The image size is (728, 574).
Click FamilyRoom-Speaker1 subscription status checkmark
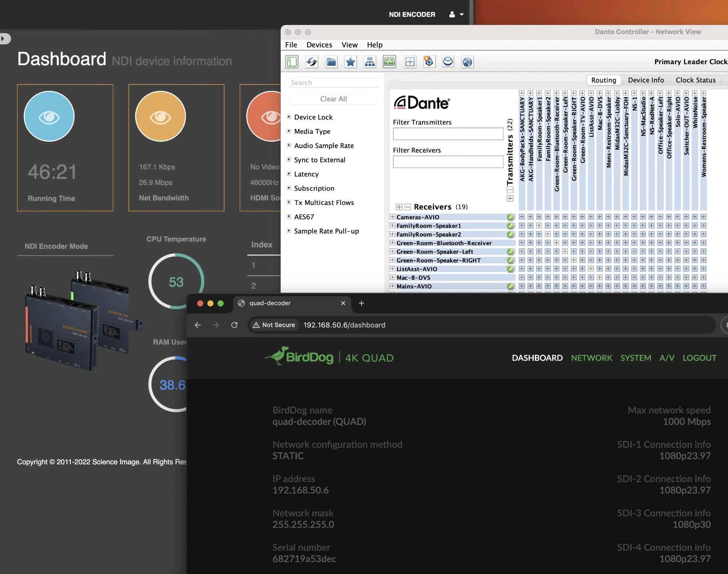[511, 225]
